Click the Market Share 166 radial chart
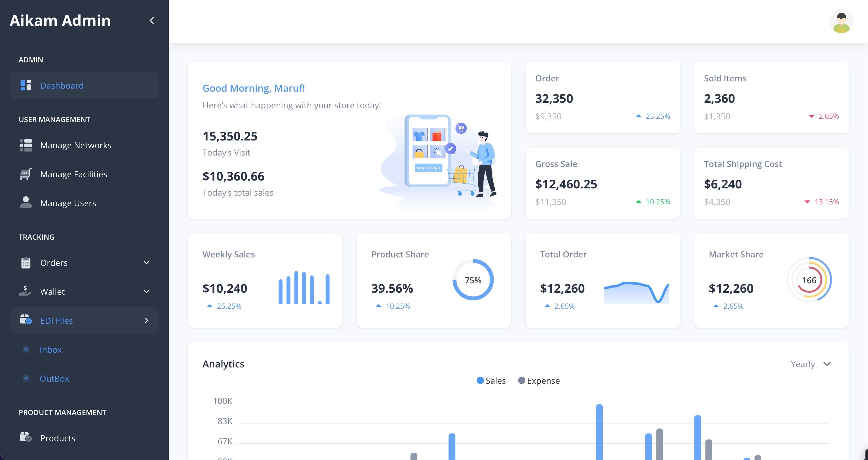868x460 pixels. [x=809, y=280]
